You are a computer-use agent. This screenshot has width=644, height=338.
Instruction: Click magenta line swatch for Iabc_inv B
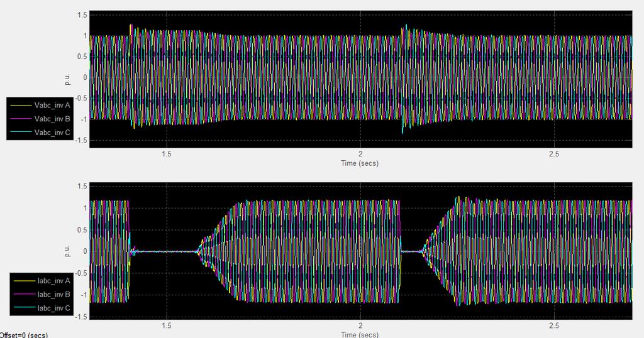[24, 295]
